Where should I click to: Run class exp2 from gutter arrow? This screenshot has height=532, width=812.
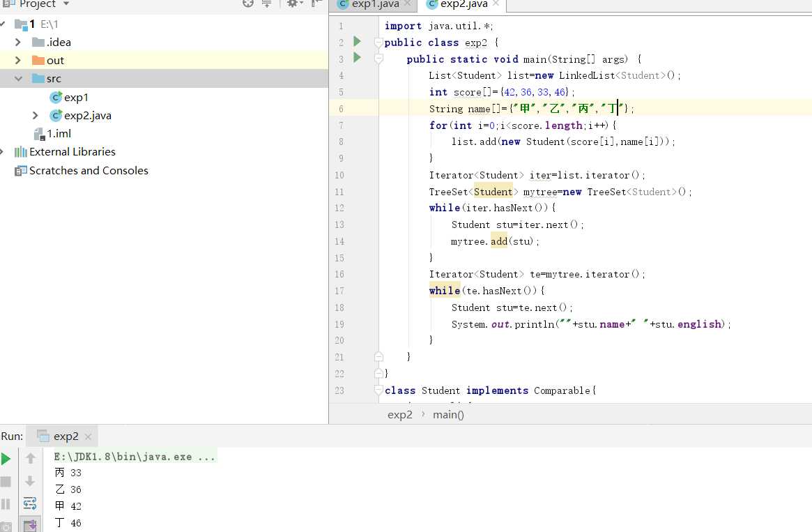pos(357,41)
